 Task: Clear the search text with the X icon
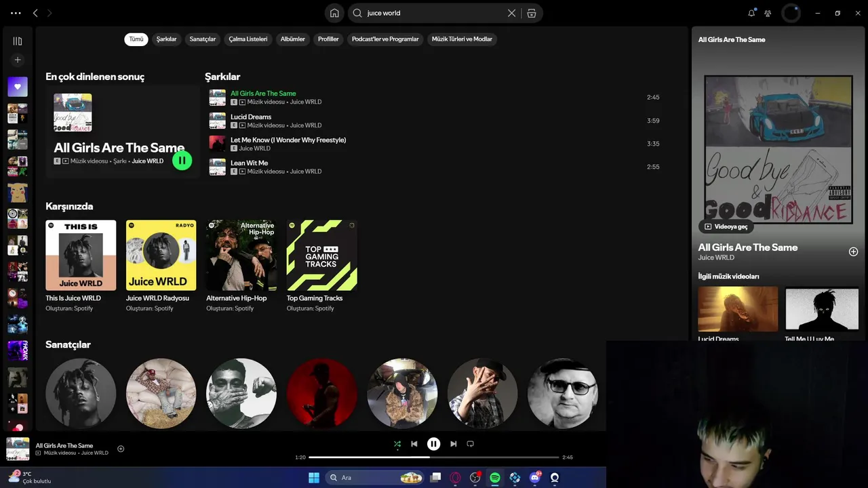511,13
